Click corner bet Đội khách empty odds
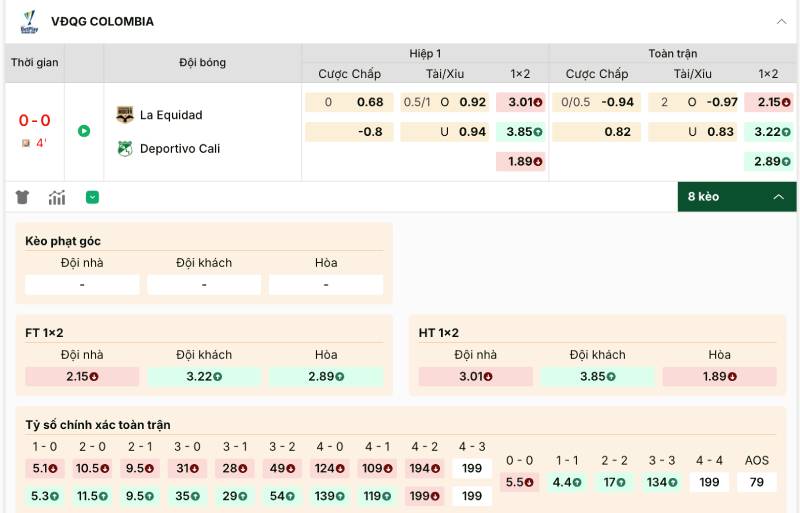Image resolution: width=800 pixels, height=513 pixels. [204, 285]
